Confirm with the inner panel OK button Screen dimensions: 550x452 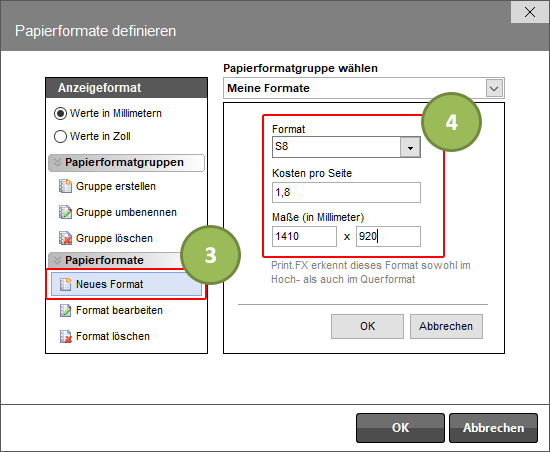(367, 326)
